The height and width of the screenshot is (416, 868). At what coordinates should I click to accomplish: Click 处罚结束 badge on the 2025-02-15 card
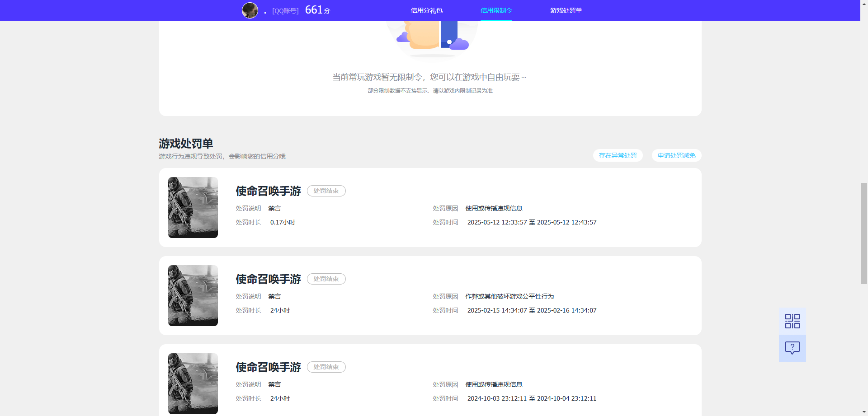pyautogui.click(x=326, y=279)
